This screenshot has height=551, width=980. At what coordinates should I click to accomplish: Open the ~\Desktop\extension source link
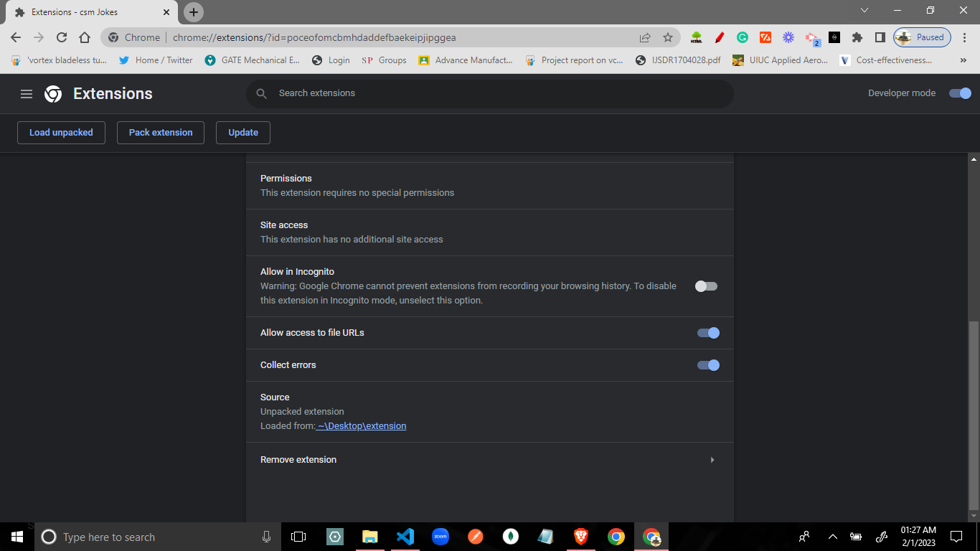pyautogui.click(x=362, y=425)
